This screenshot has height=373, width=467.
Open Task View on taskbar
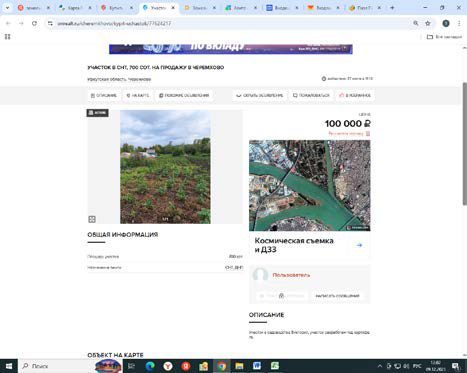(131, 366)
